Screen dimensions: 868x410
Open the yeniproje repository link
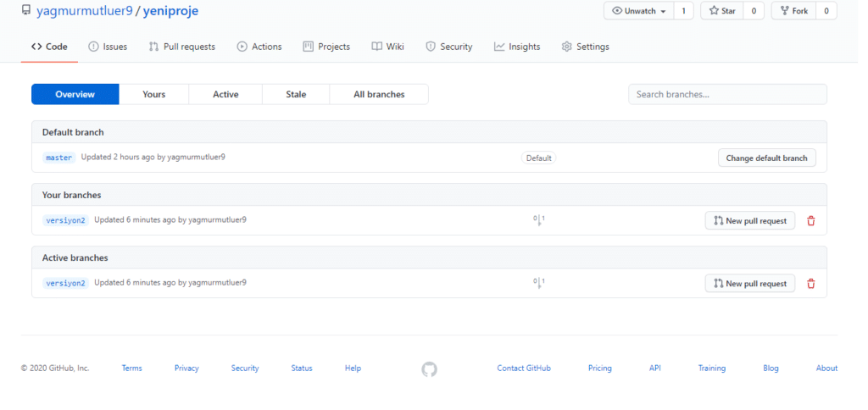point(170,11)
